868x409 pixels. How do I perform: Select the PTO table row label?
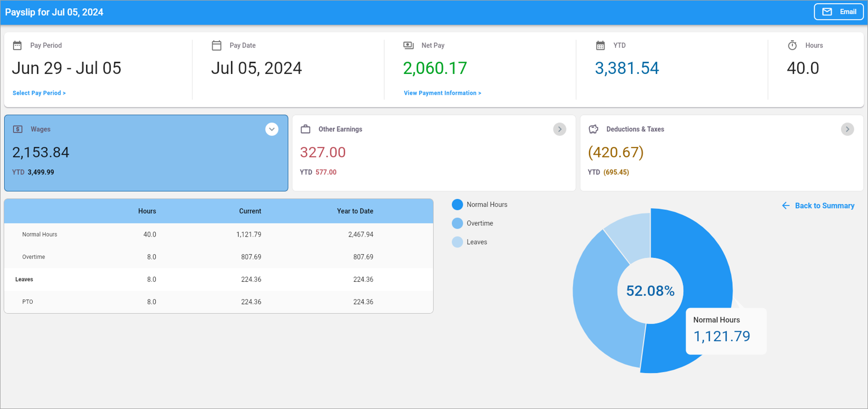[28, 302]
